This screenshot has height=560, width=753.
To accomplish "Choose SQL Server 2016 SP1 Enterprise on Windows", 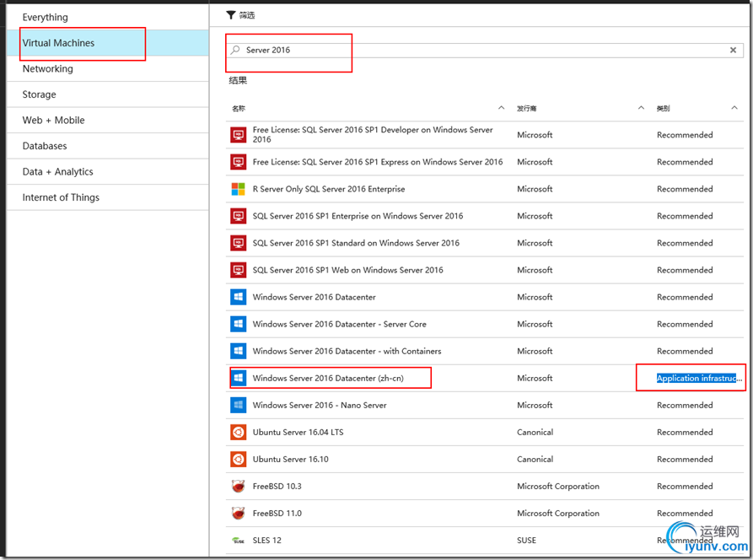I will 358,216.
